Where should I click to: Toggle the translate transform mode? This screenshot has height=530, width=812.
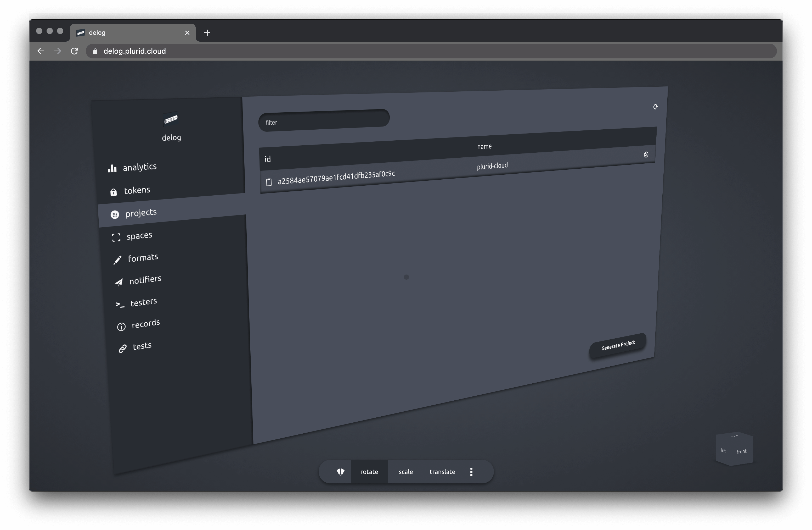click(442, 472)
